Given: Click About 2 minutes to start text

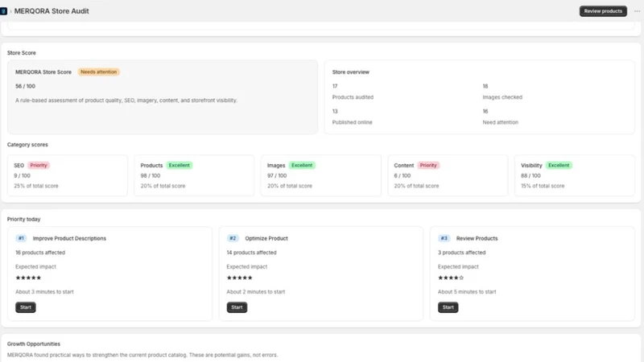Looking at the screenshot, I should (x=255, y=292).
